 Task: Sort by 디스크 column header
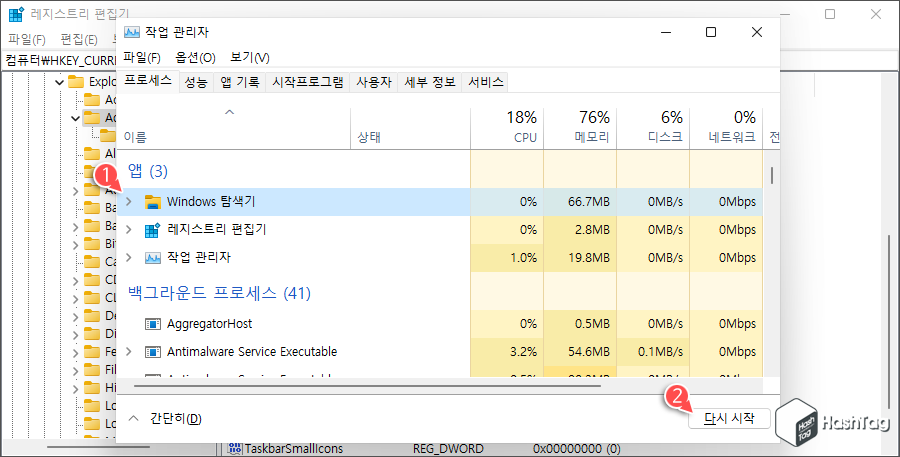653,129
